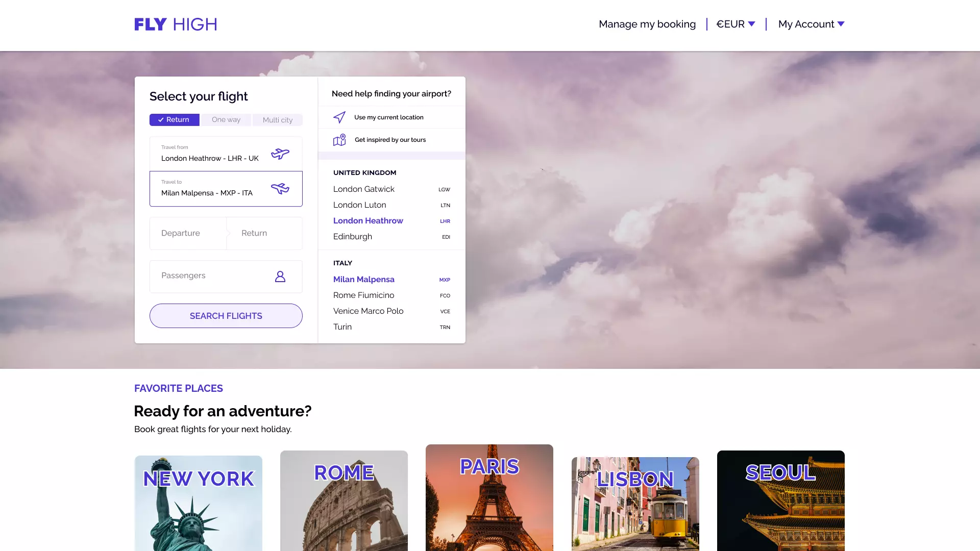Open the Passengers selector
The image size is (980, 551).
(x=226, y=276)
